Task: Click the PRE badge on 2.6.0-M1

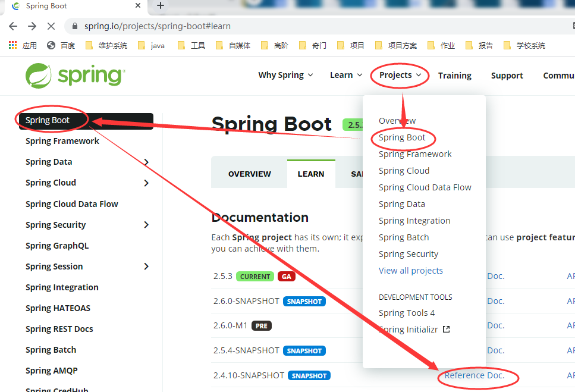Action: point(262,326)
